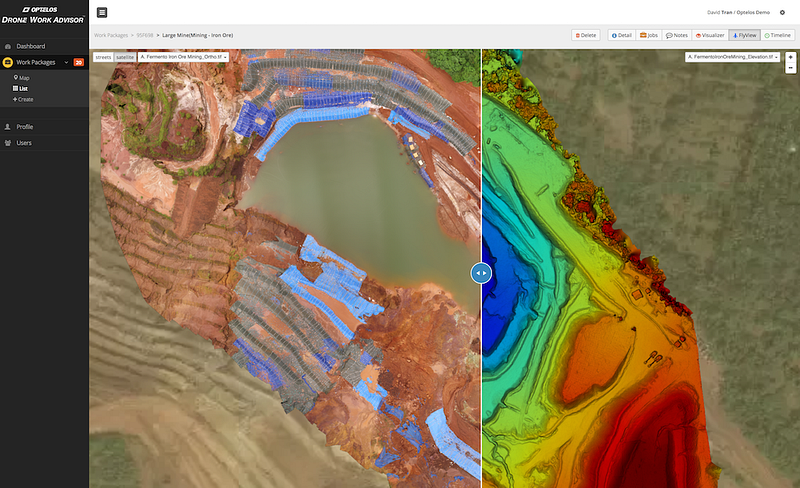
Task: Open the settings gear beside the user name
Action: pos(782,12)
